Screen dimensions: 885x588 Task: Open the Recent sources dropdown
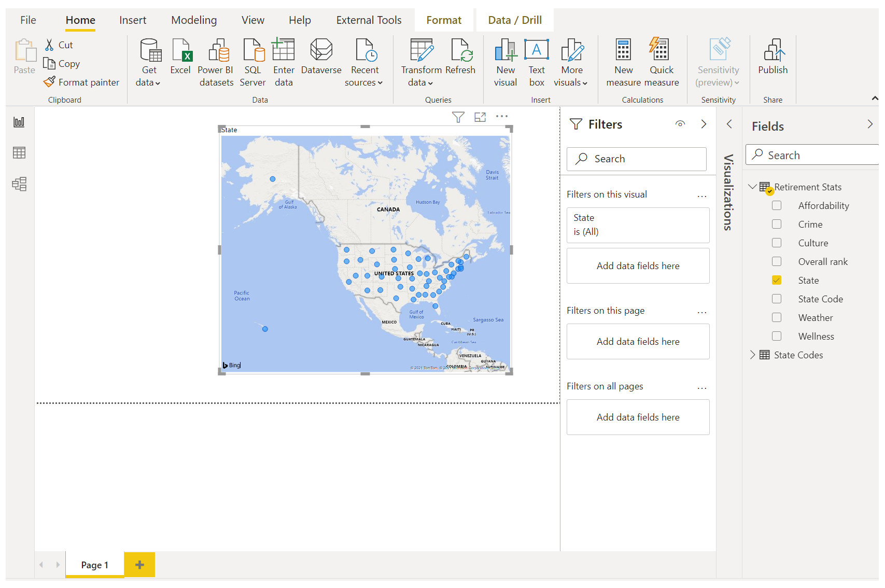pos(364,63)
